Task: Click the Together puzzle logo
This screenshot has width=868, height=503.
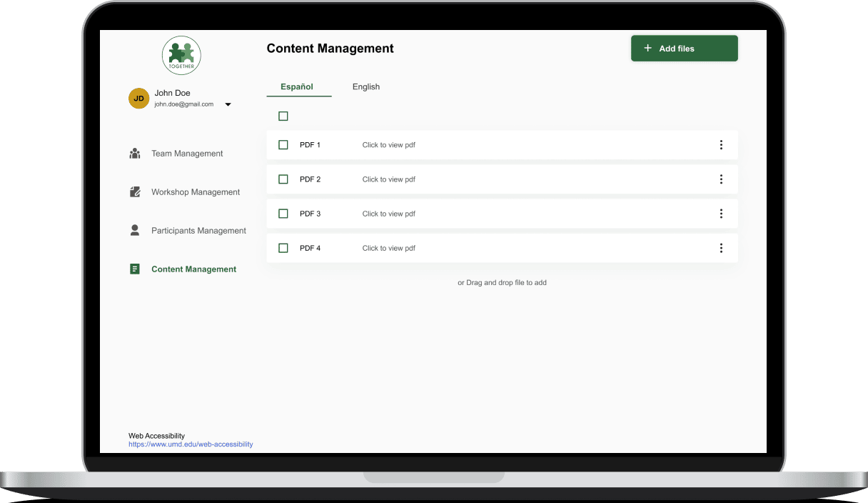Action: click(x=181, y=55)
